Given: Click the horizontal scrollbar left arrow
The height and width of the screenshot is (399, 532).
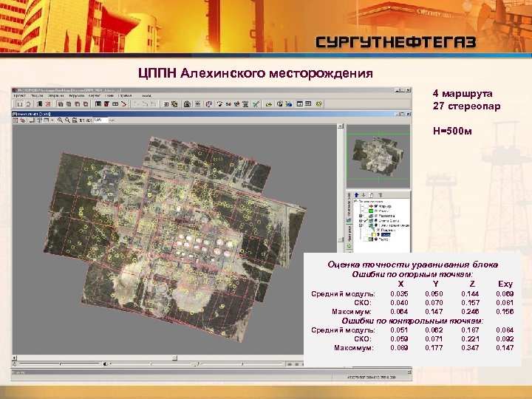Looking at the screenshot, I should coord(15,358).
